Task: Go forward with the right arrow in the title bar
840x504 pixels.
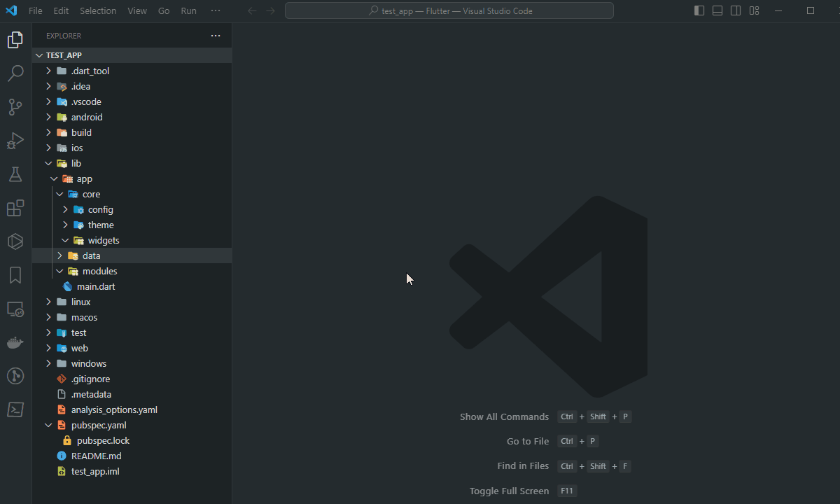Action: (x=270, y=10)
